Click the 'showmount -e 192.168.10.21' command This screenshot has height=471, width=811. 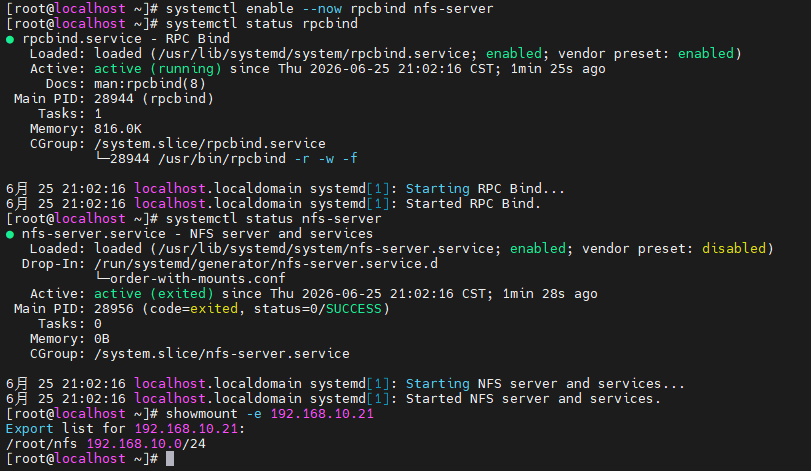pos(269,414)
